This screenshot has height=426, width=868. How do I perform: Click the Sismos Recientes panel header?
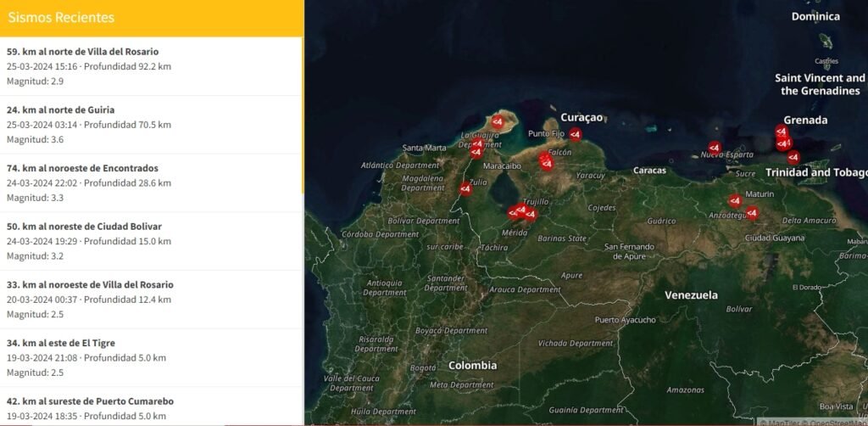[x=151, y=18]
